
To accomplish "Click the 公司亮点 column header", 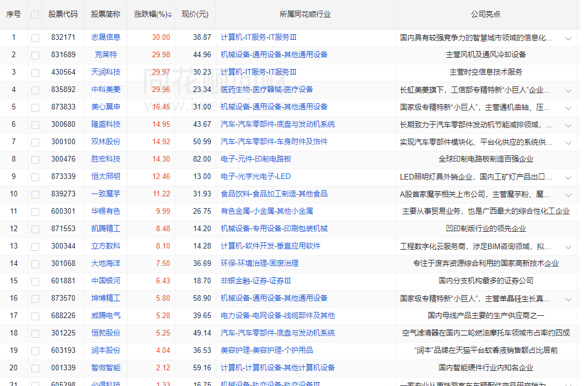I will coord(485,14).
